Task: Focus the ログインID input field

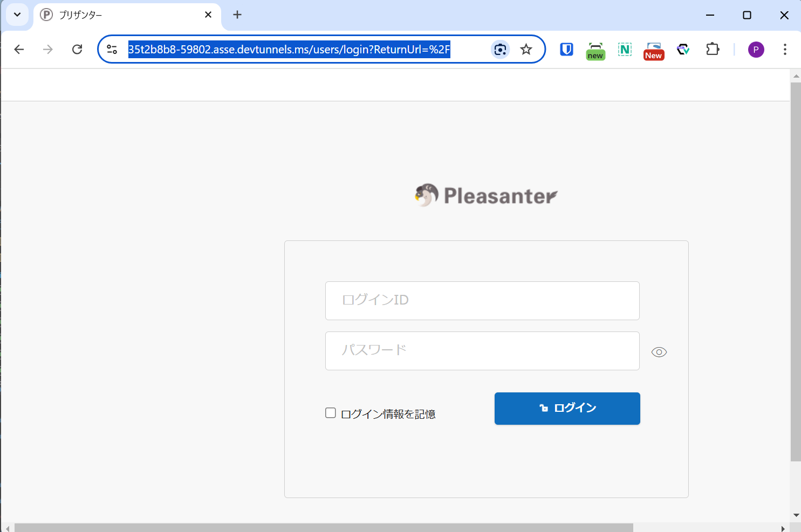Action: (482, 301)
